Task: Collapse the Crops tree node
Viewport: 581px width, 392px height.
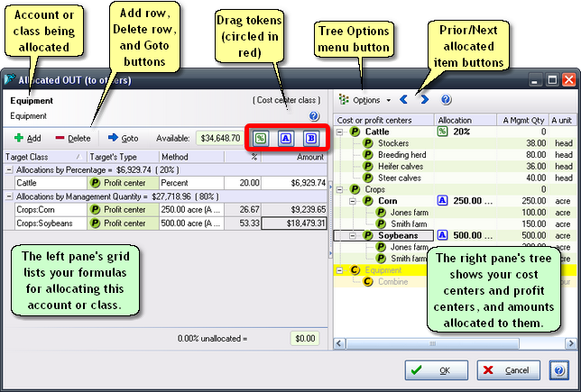Action: (339, 190)
